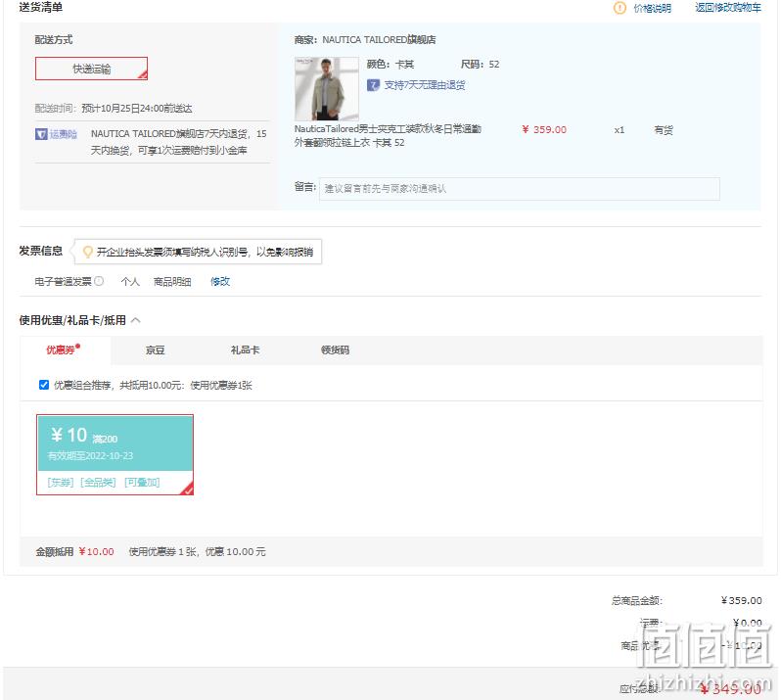The width and height of the screenshot is (781, 700).
Task: Click the price explanation warning icon
Action: click(620, 8)
